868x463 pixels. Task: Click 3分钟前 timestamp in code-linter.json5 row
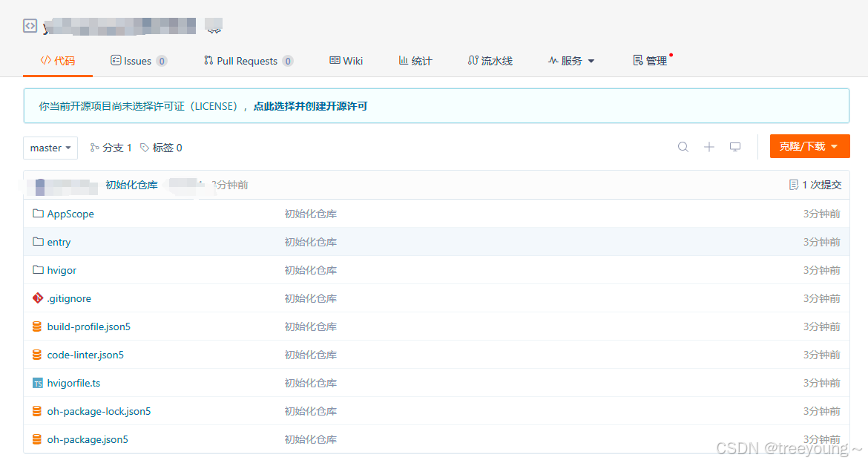click(821, 355)
